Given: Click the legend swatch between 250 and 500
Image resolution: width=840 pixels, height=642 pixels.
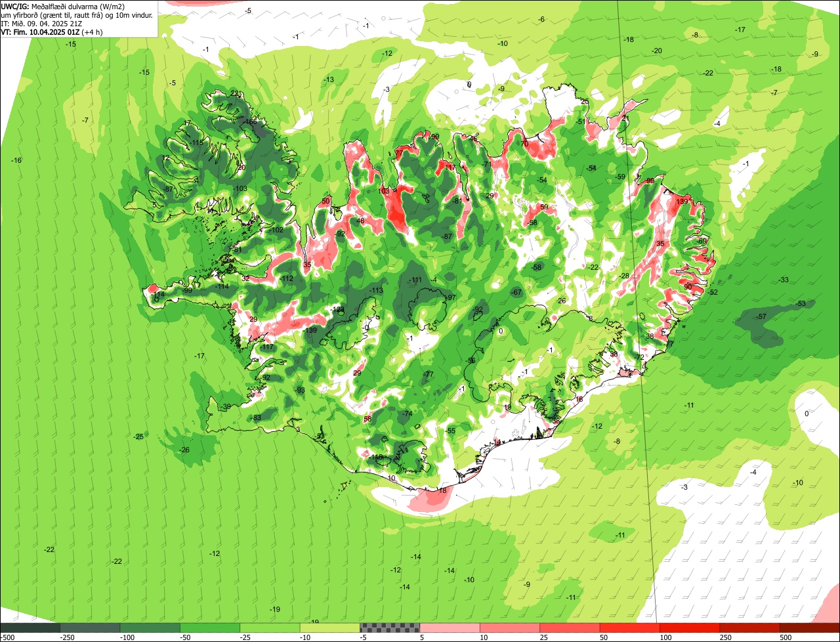Looking at the screenshot, I should point(749,628).
